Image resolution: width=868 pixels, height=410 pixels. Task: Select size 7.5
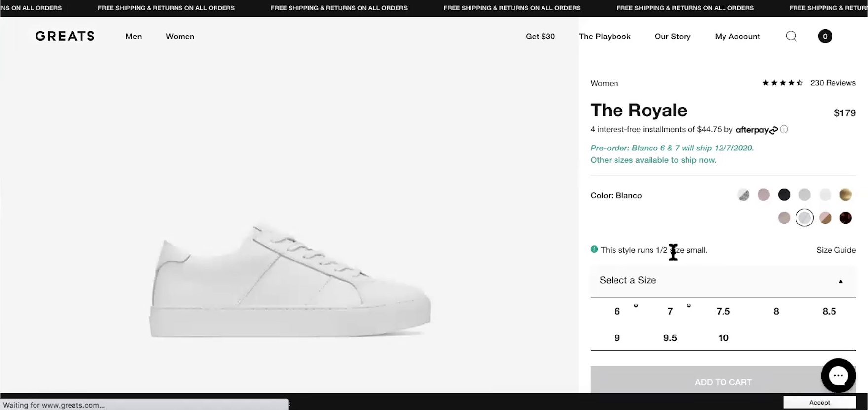pyautogui.click(x=723, y=311)
